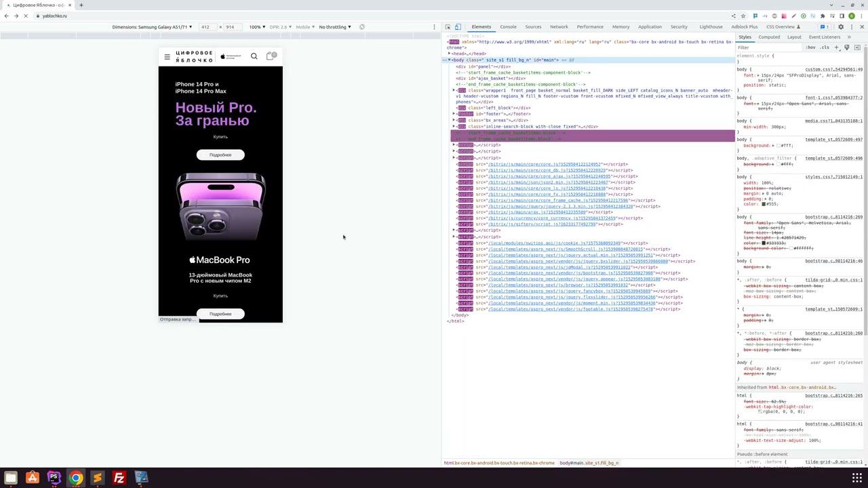Viewport: 868px width, 488px height.
Task: Open the shopping basket on the mobile site
Action: point(271,56)
